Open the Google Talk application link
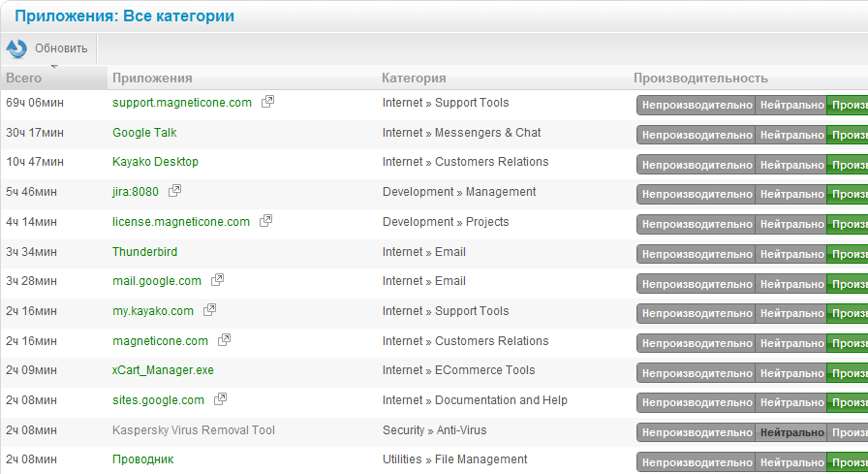868x474 pixels. coord(144,133)
